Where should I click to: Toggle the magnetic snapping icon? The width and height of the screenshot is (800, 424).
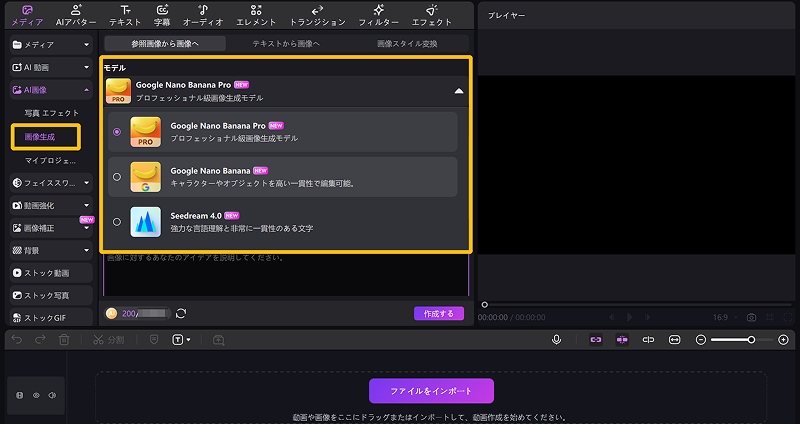[622, 340]
